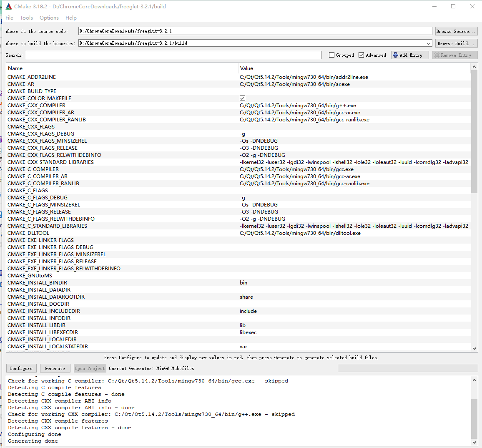Select the CMAKE_INSTALL_DOCDIR entry name

tap(38, 304)
